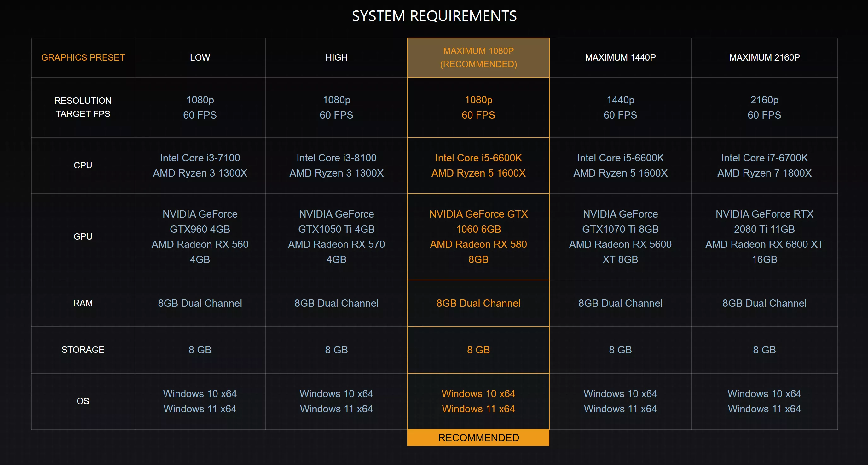Click the RAM row label
This screenshot has width=868, height=465.
tap(83, 303)
